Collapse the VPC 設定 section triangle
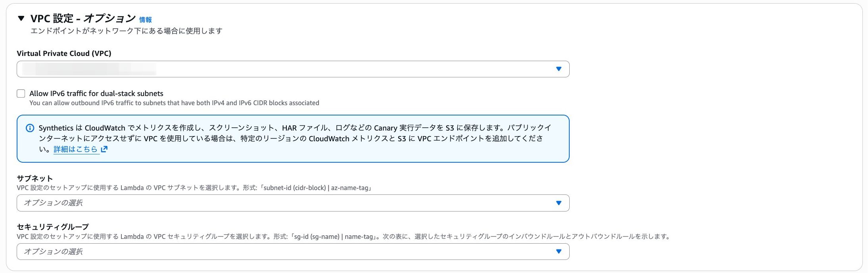The height and width of the screenshot is (273, 868). coord(21,18)
